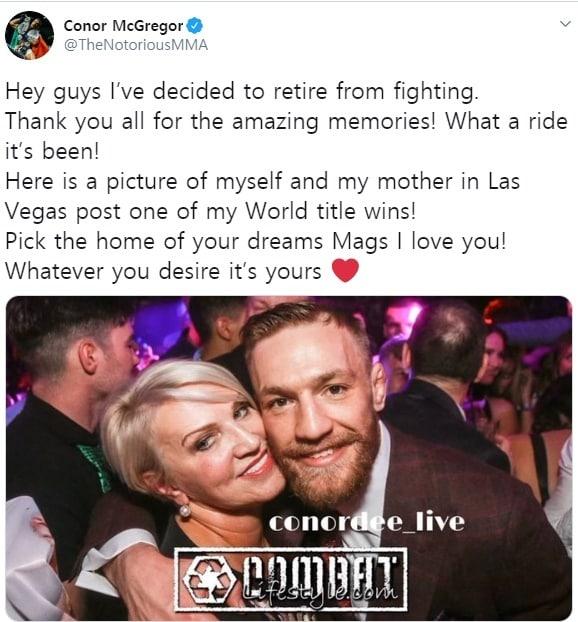Click the blue verified badge
The width and height of the screenshot is (578, 622).
point(195,26)
